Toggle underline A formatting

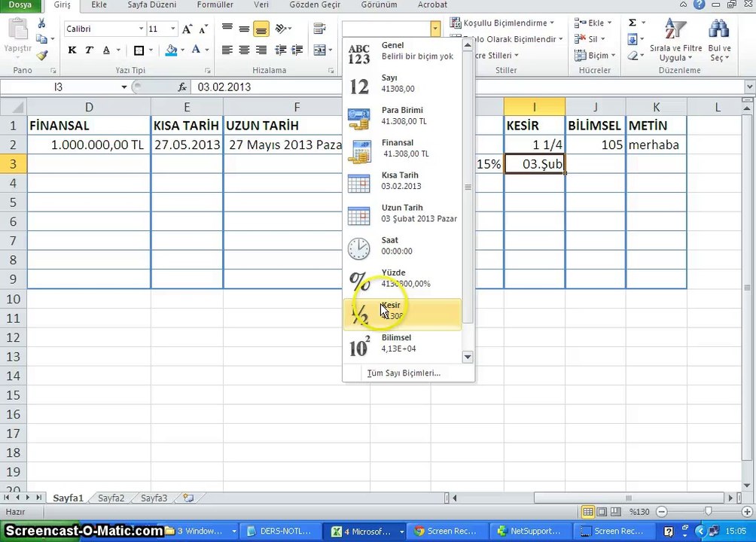tap(106, 50)
